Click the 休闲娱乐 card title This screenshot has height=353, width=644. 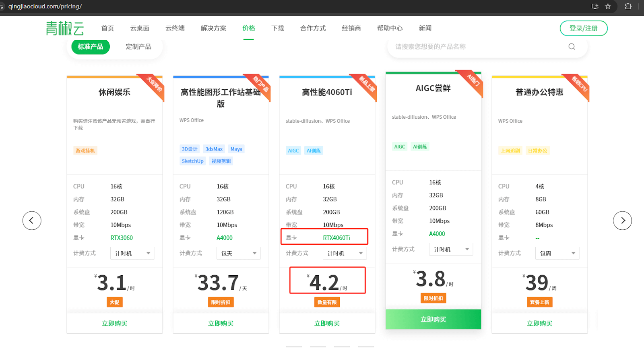pyautogui.click(x=115, y=92)
